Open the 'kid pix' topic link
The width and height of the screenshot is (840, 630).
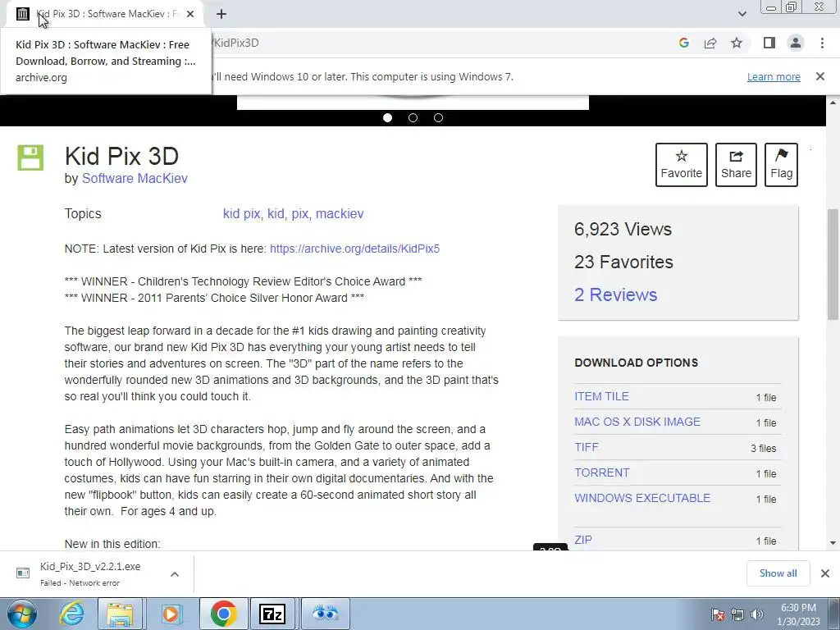coord(241,214)
